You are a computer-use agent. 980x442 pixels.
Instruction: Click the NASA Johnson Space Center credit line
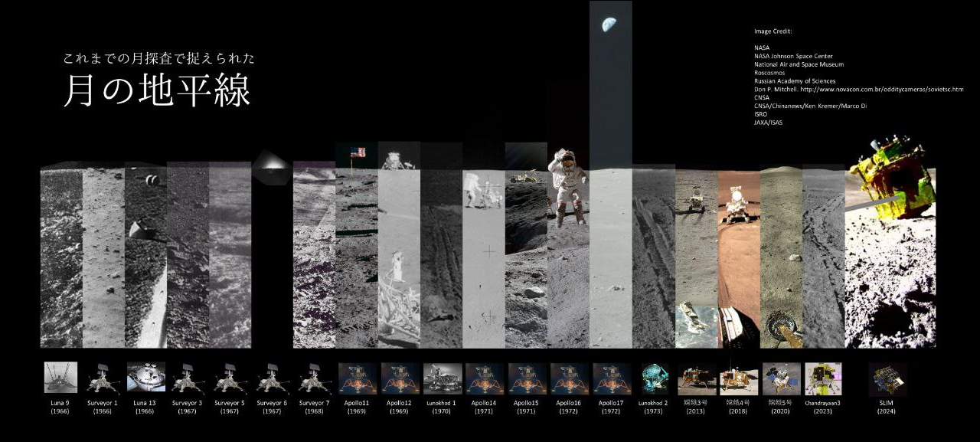point(793,56)
